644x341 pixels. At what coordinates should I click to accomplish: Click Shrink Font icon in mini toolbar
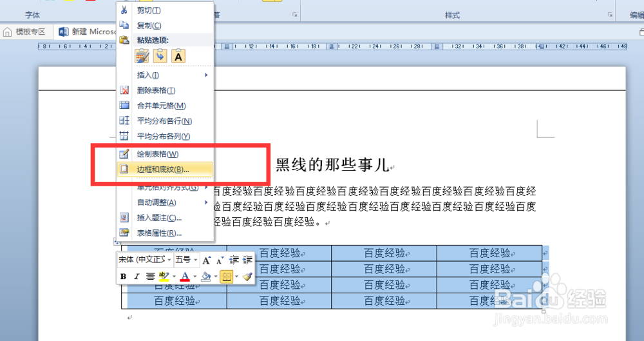pyautogui.click(x=220, y=260)
